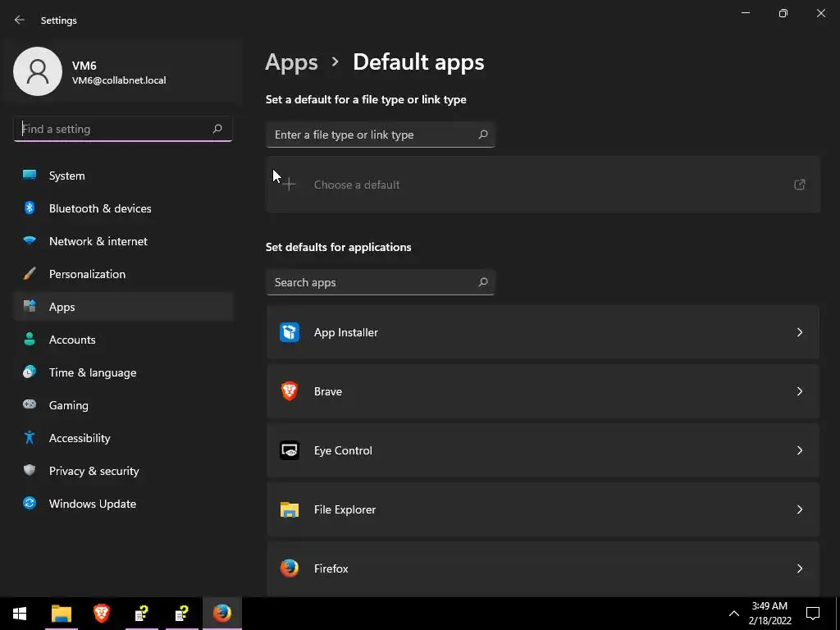Viewport: 840px width, 630px height.
Task: Click the File Explorer folder icon in list
Action: tap(290, 509)
